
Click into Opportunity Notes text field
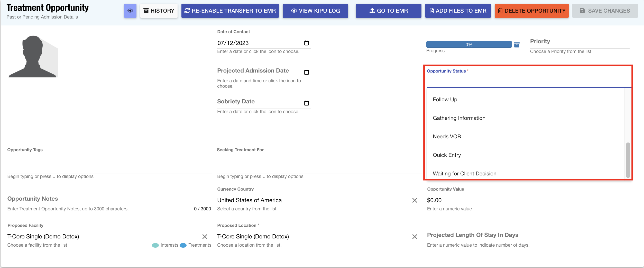pyautogui.click(x=109, y=199)
